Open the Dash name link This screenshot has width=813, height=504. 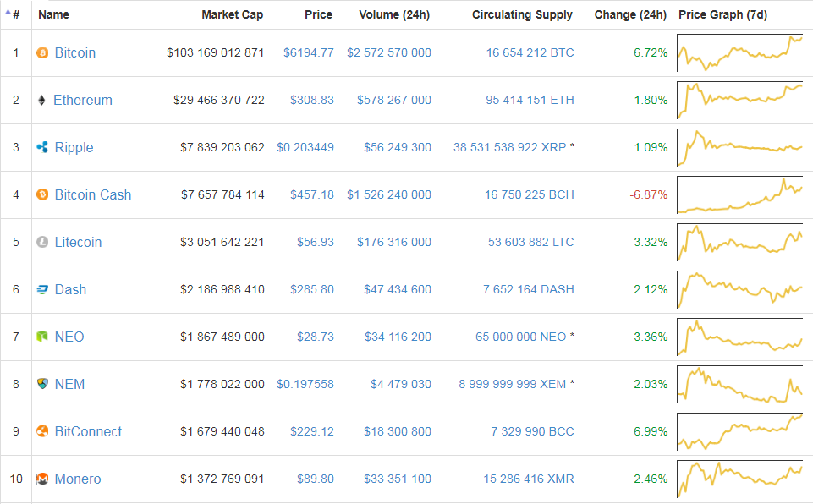pyautogui.click(x=70, y=289)
